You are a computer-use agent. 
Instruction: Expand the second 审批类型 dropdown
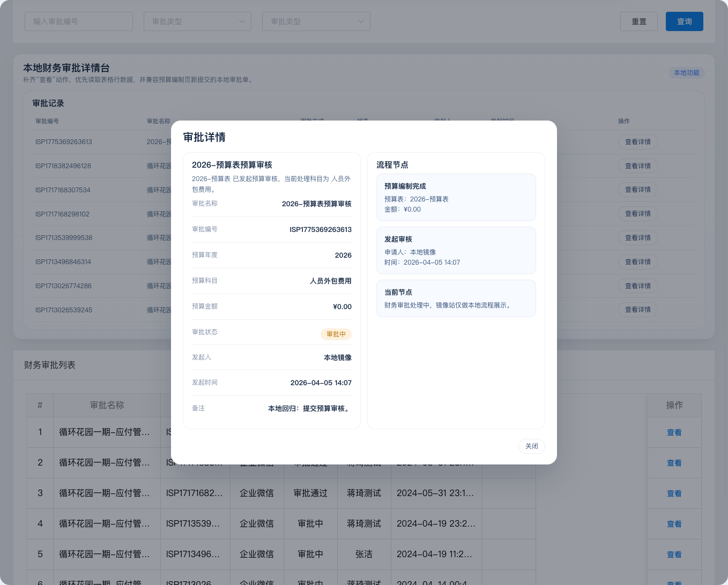coord(316,21)
